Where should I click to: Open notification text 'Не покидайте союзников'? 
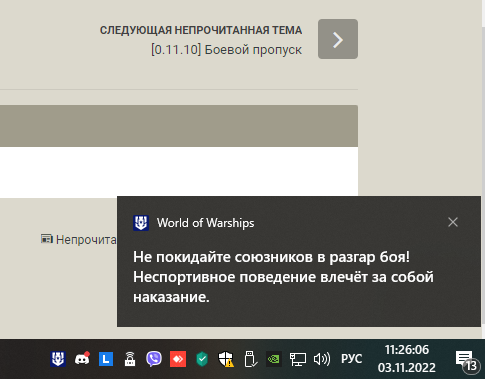pos(283,277)
